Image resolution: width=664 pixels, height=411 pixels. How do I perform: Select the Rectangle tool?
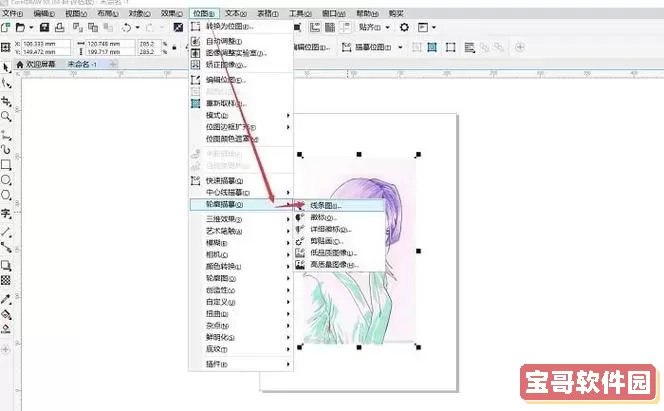click(6, 165)
